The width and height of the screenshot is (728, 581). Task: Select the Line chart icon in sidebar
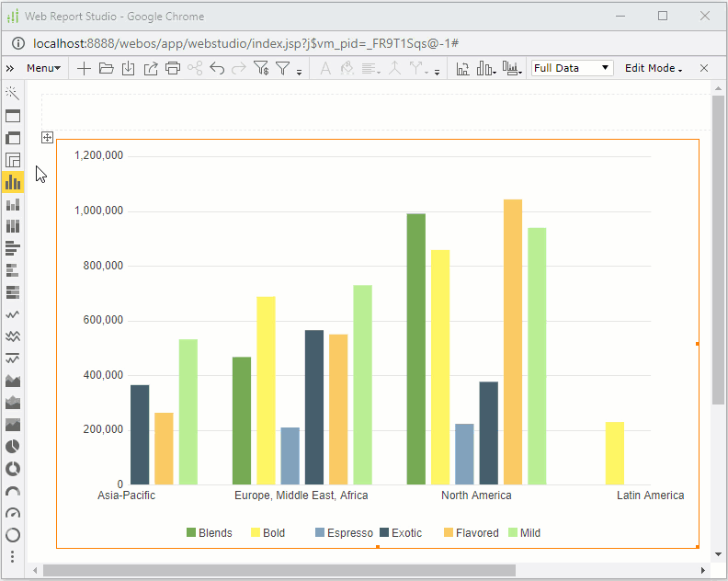13,314
